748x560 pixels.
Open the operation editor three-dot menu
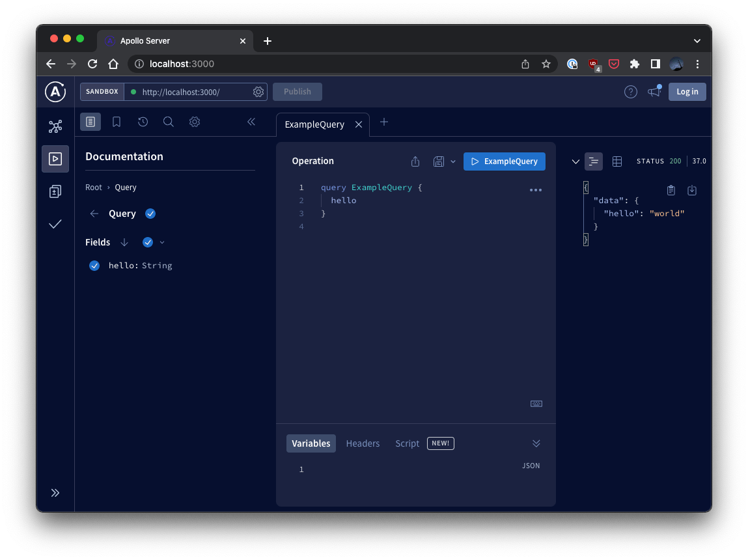point(536,190)
